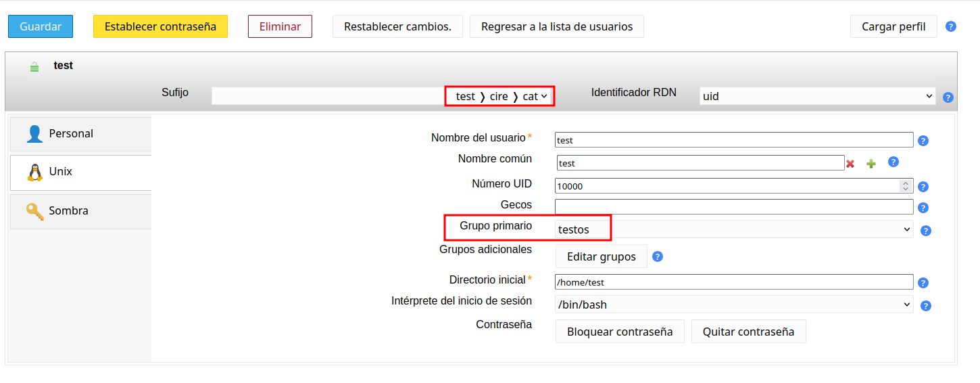Click the green unlocked padlock icon beside test
The height and width of the screenshot is (383, 980).
click(x=34, y=67)
